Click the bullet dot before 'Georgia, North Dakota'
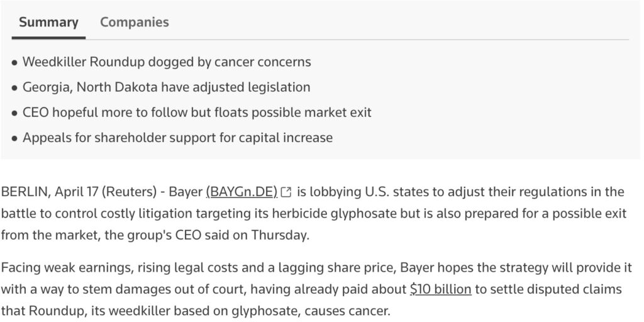 [14, 88]
